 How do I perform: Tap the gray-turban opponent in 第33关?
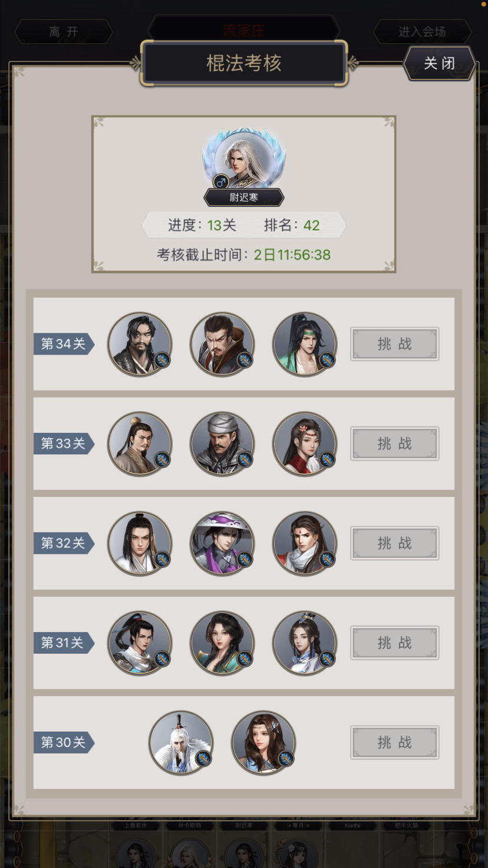(x=222, y=443)
